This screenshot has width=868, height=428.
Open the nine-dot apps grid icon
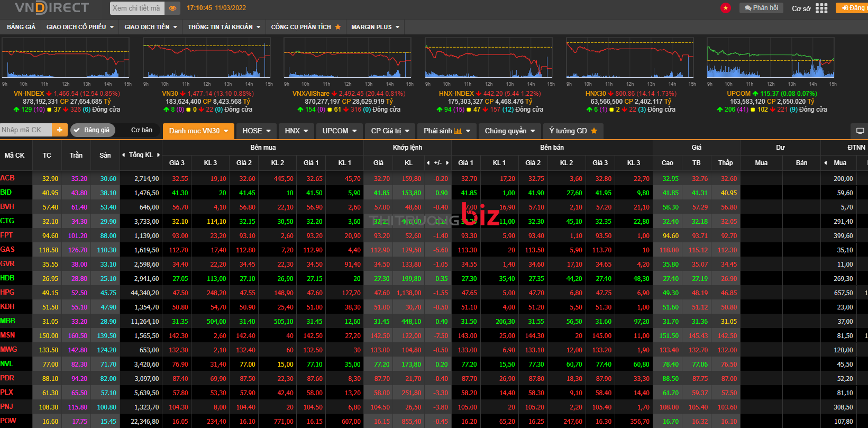[821, 8]
